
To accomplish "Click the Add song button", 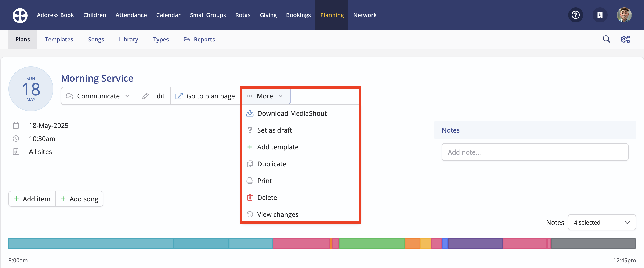I will coord(79,199).
